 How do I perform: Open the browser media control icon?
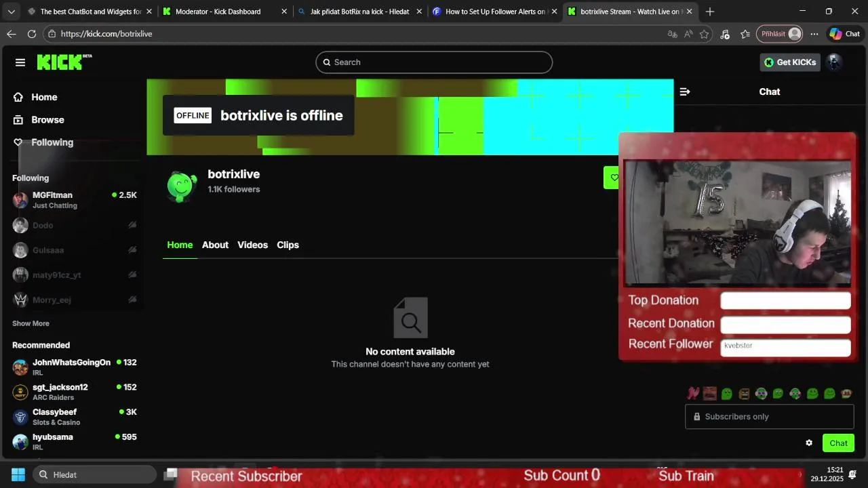tap(725, 34)
